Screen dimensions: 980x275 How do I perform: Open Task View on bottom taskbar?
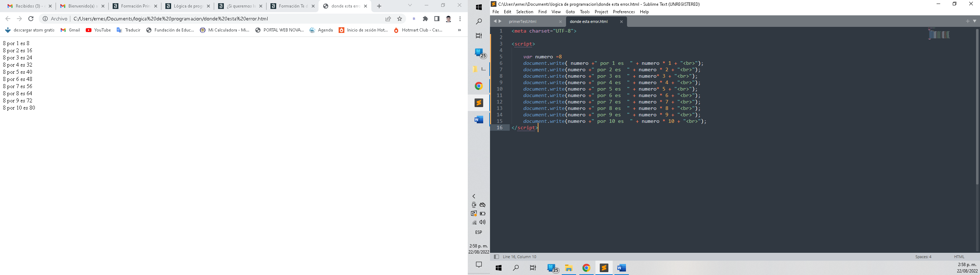click(533, 268)
